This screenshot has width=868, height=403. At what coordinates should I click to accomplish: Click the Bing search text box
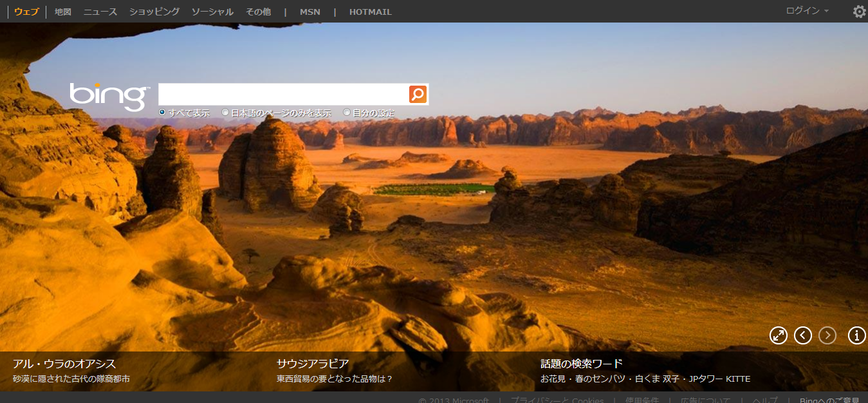tap(283, 95)
